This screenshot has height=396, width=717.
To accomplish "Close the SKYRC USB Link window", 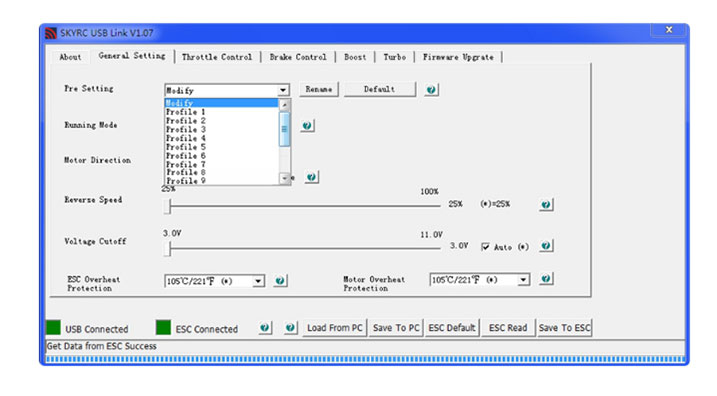I will 669,30.
